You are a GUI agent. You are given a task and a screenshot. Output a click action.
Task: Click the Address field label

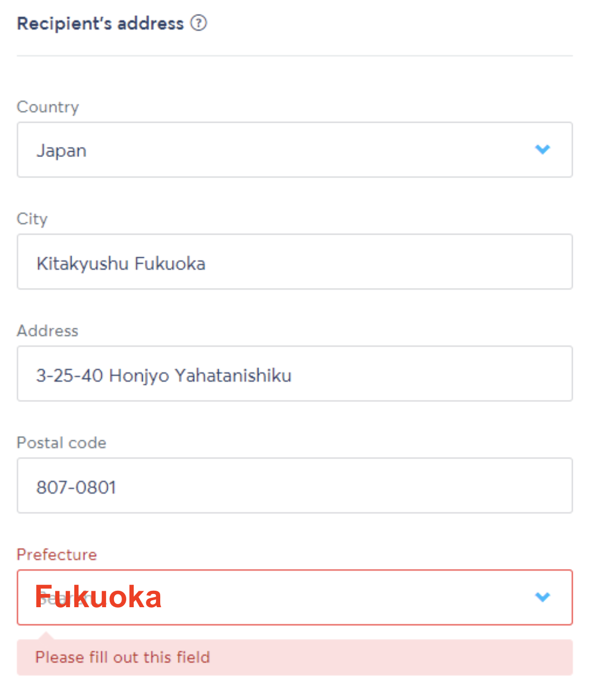(x=48, y=331)
